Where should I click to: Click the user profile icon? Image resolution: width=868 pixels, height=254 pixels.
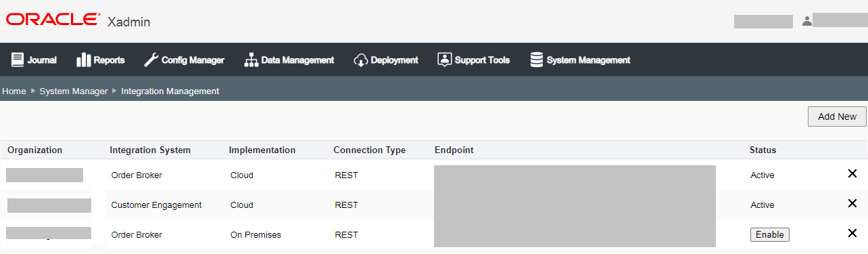806,21
